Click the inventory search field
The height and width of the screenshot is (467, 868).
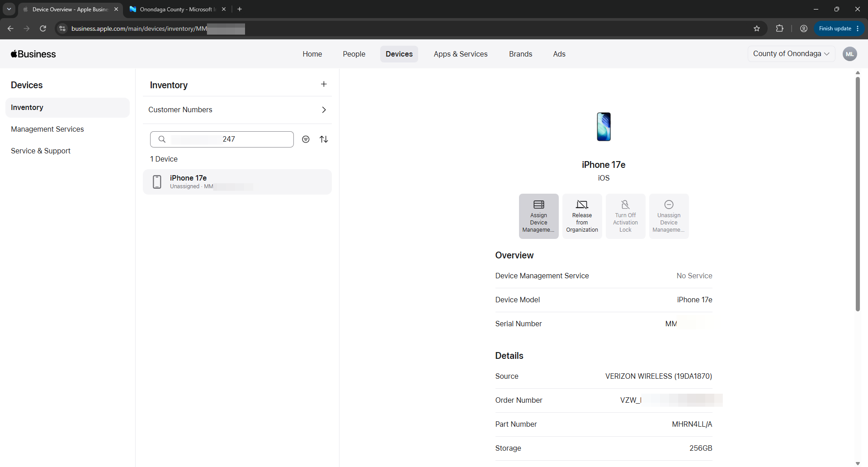pos(222,139)
